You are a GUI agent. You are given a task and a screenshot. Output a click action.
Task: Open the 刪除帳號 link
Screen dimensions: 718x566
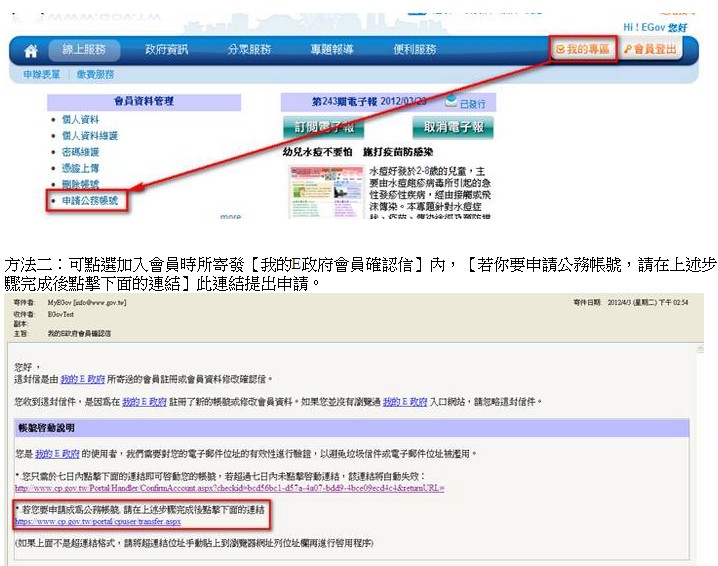tap(81, 184)
